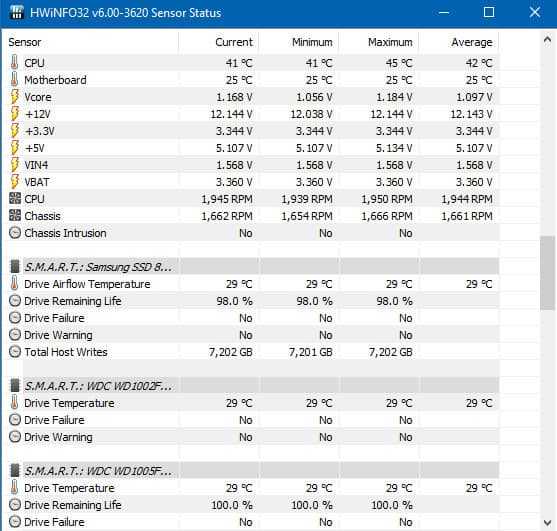Click the CPU temperature thermometer icon
This screenshot has width=557, height=531.
[15, 63]
